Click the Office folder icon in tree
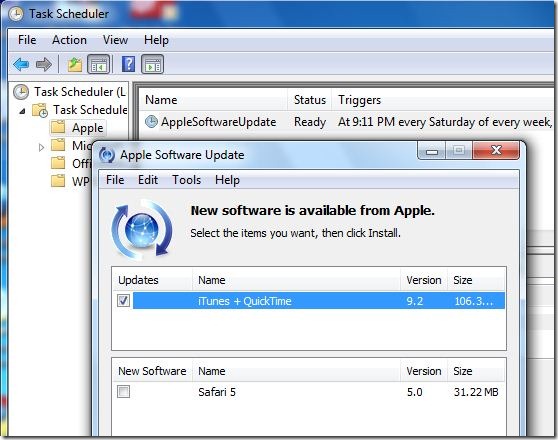Screen dimensions: 558x440 coord(58,163)
